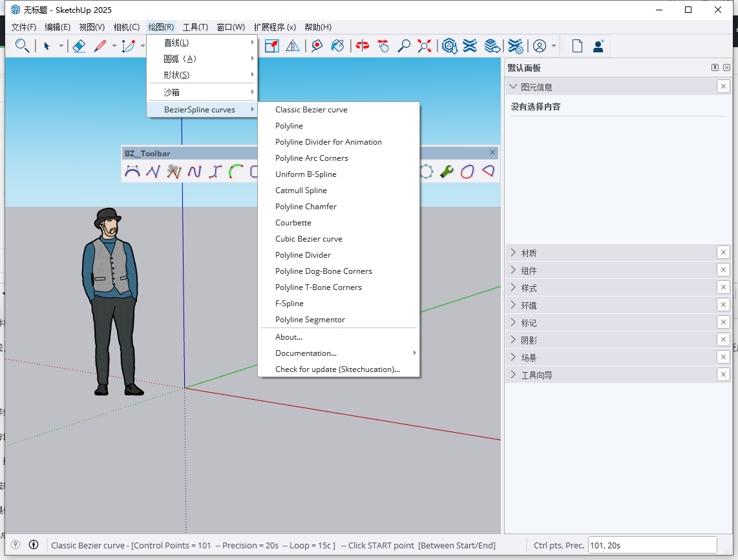Select the Orbit rotate tool

[x=362, y=46]
